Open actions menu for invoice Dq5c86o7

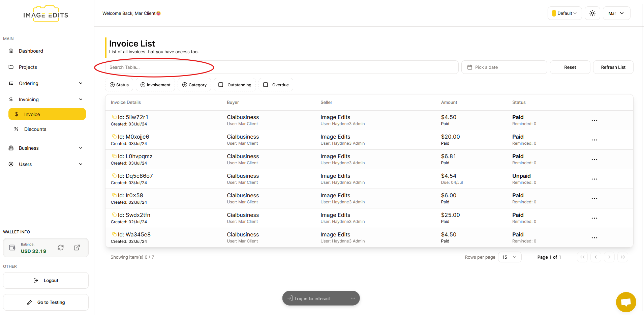tap(594, 179)
